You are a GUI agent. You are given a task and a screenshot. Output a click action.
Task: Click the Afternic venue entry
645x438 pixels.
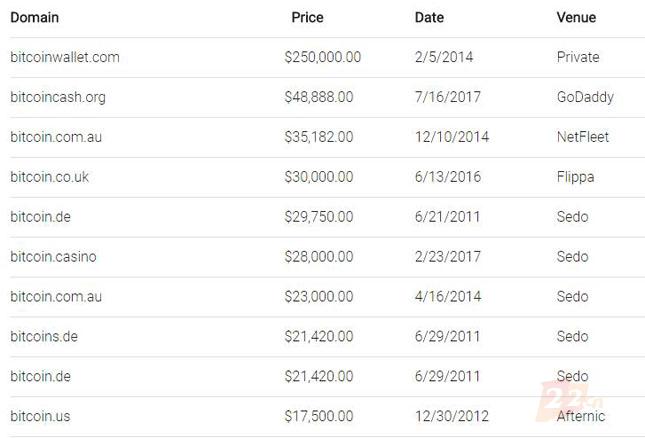point(581,415)
